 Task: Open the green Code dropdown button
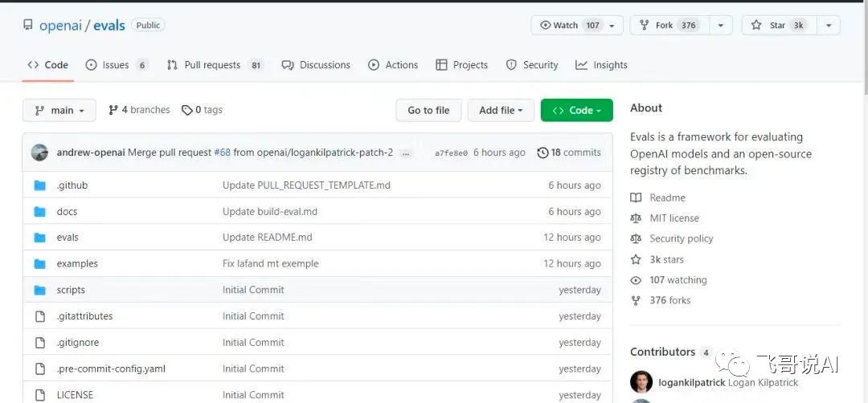pos(577,110)
